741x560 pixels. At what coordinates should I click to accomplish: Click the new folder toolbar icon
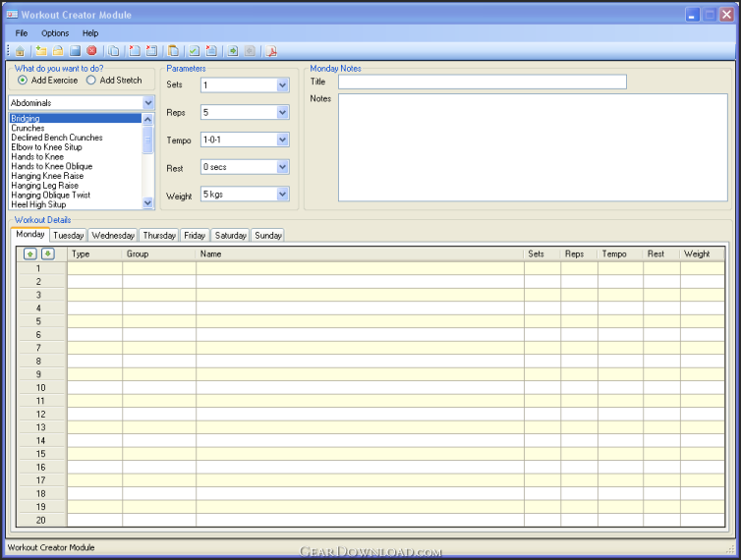[41, 50]
